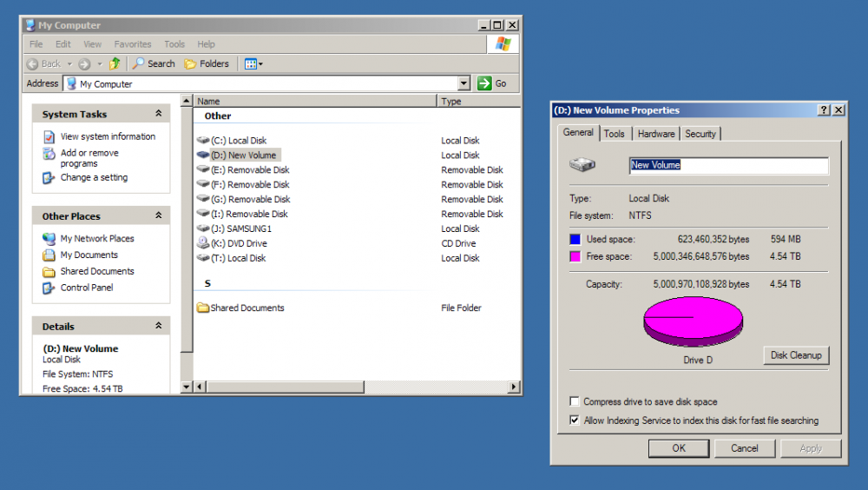Image resolution: width=868 pixels, height=490 pixels.
Task: Switch to the Hardware tab
Action: (x=655, y=134)
